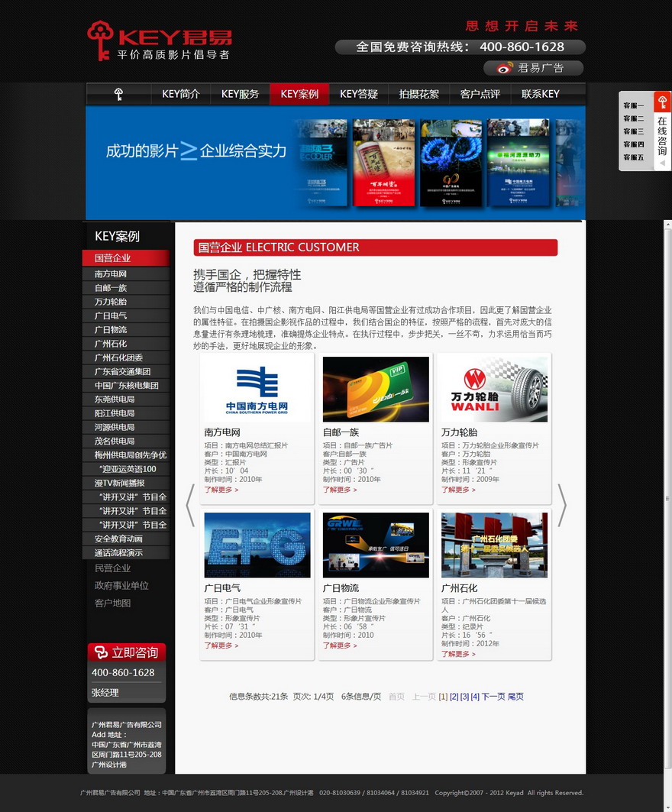Open the 中国南方电网 thumbnail
The image size is (672, 812).
(257, 390)
